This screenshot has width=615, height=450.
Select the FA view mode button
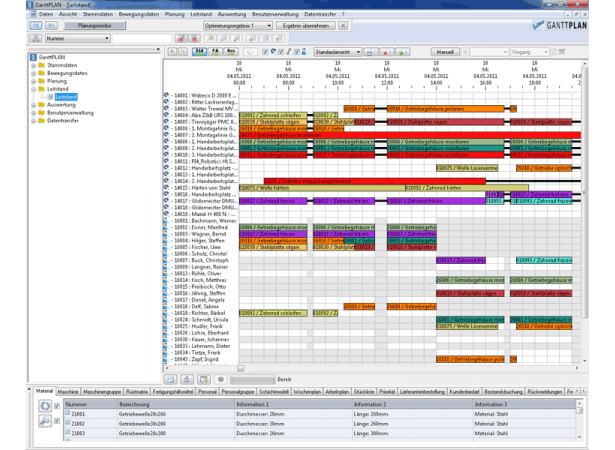pyautogui.click(x=215, y=52)
